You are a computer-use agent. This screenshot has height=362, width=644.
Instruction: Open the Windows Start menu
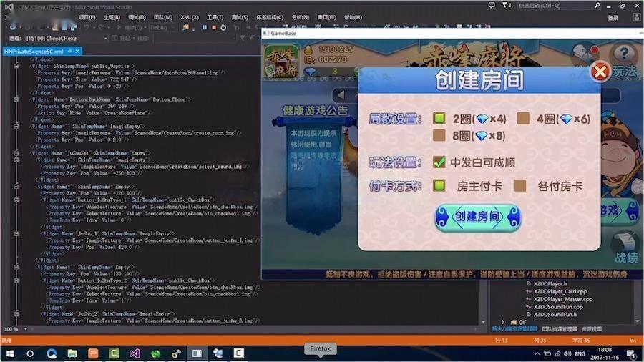9,353
